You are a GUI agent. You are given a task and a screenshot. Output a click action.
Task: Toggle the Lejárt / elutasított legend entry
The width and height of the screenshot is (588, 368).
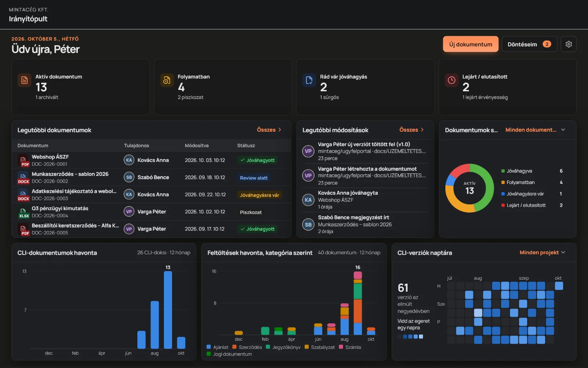(x=532, y=205)
